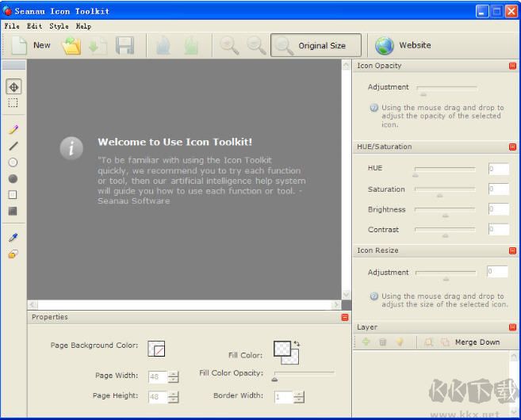Pick the Pencil drawing tool
This screenshot has height=420, width=521.
click(13, 129)
